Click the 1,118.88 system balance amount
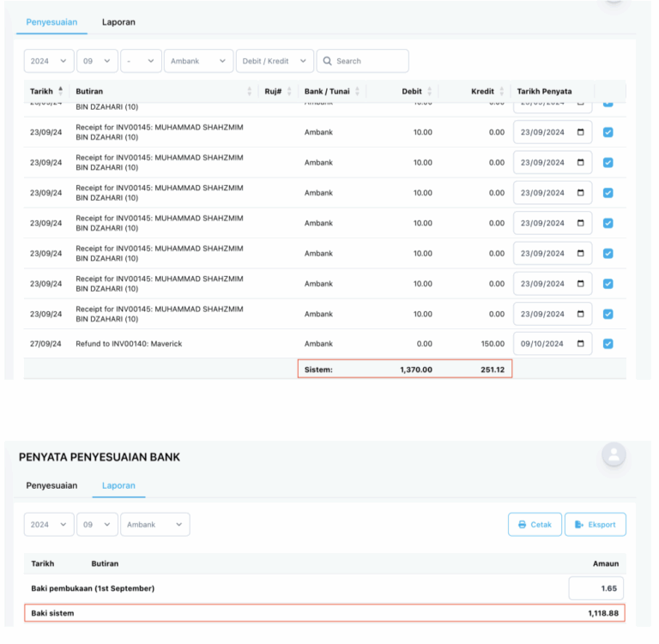This screenshot has width=659, height=644. (x=603, y=613)
